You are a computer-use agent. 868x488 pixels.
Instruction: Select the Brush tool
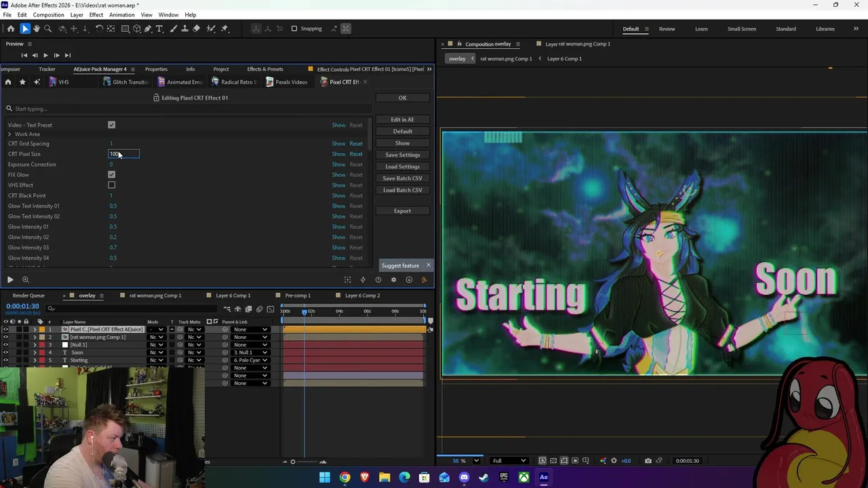tap(173, 28)
